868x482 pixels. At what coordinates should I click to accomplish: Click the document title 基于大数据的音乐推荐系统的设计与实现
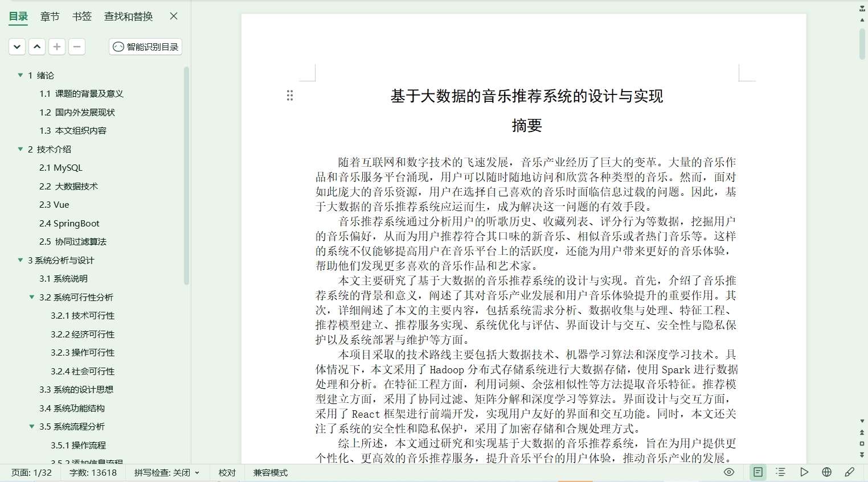[527, 96]
